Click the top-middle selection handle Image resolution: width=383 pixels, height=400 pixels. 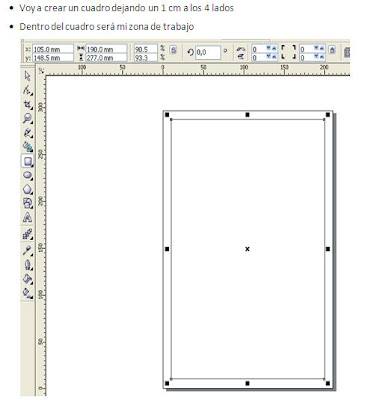pyautogui.click(x=247, y=115)
